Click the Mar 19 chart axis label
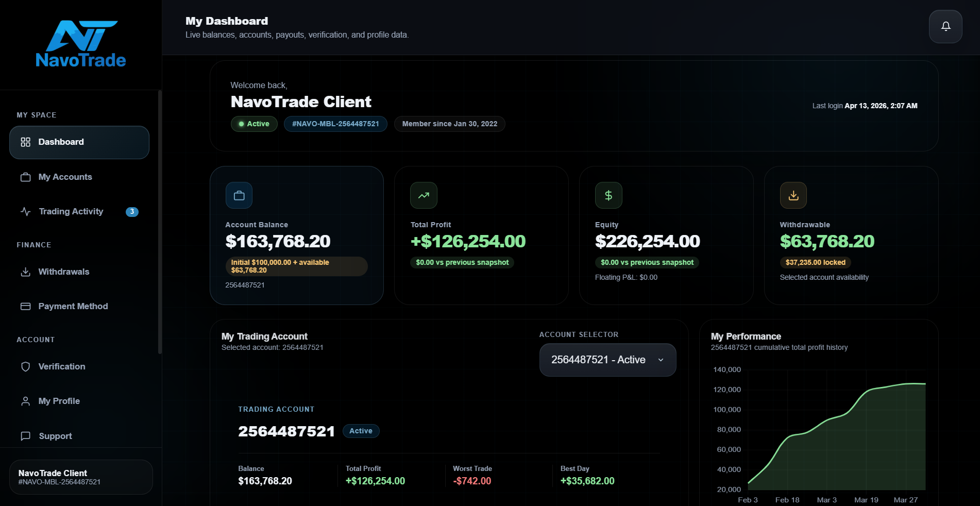Image resolution: width=980 pixels, height=506 pixels. (866, 500)
